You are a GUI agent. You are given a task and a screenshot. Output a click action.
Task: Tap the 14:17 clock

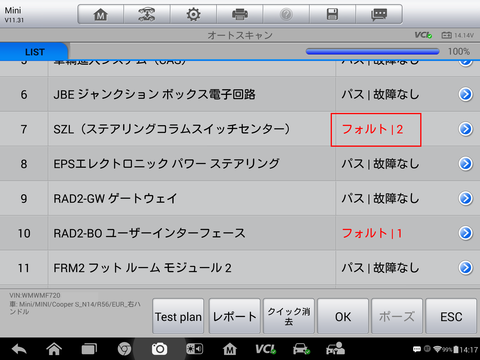(469, 350)
